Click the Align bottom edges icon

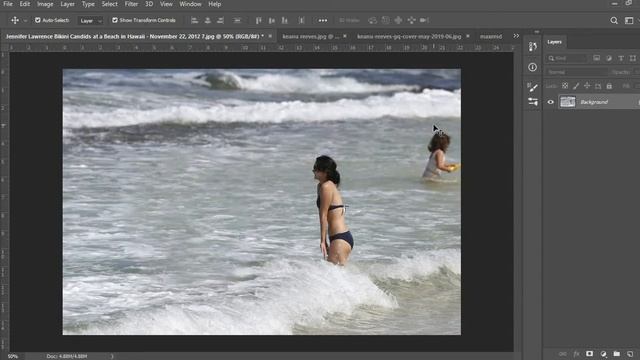point(285,20)
